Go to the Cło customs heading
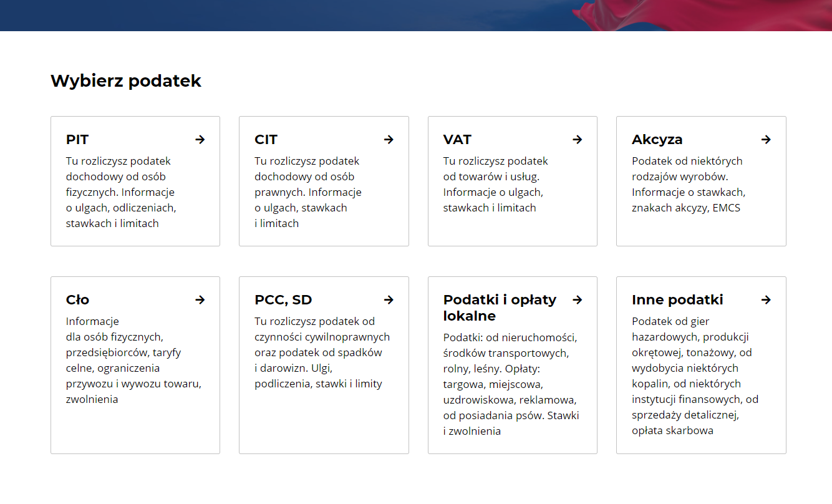 click(x=77, y=300)
